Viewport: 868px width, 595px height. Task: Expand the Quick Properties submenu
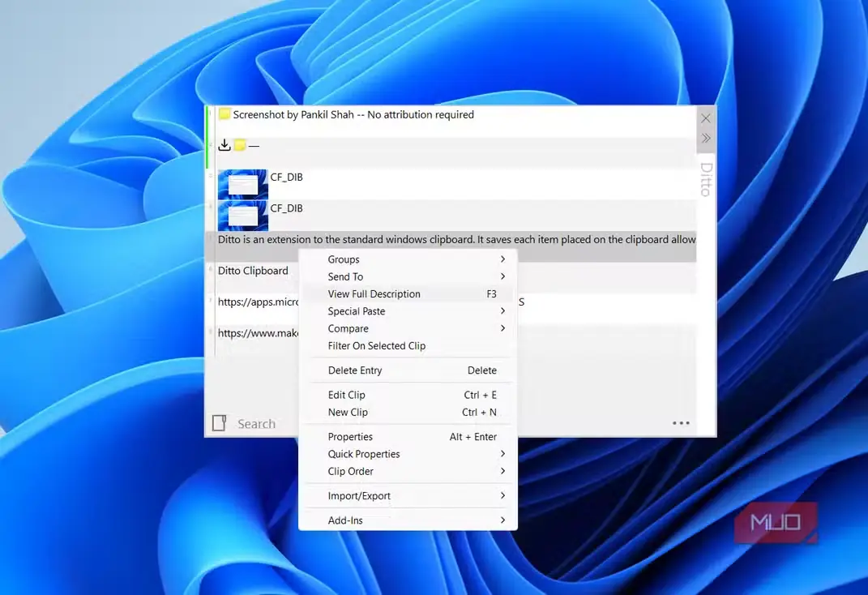click(408, 454)
